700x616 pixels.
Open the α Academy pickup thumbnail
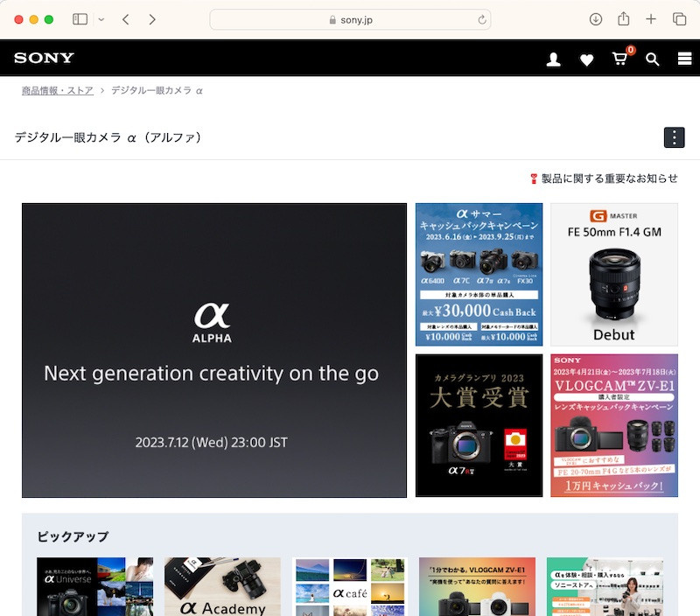click(x=222, y=586)
